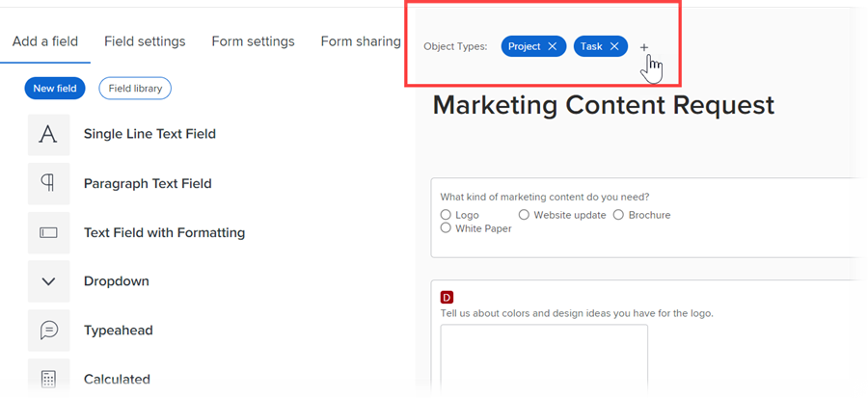Click the logo design ideas text area
The height and width of the screenshot is (398, 868).
(x=544, y=360)
